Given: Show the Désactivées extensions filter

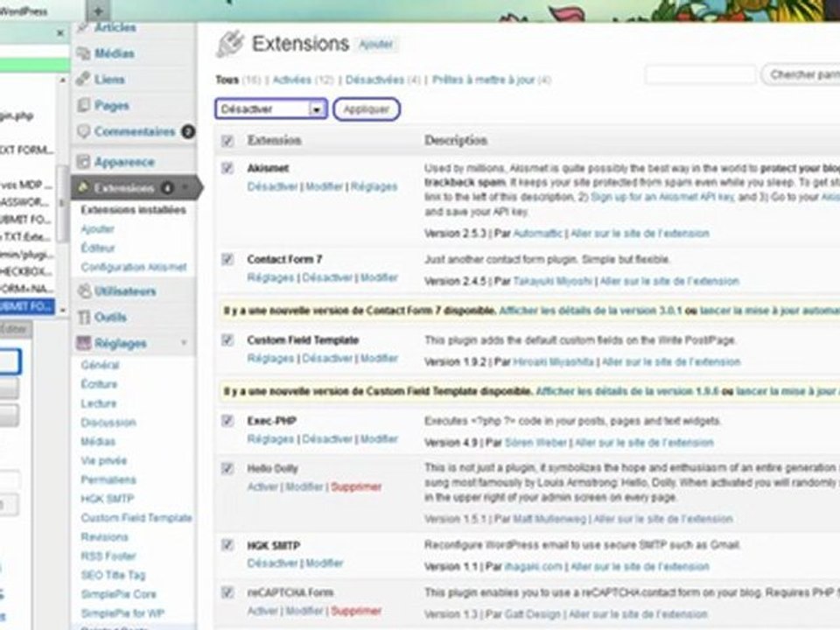Looking at the screenshot, I should 374,80.
